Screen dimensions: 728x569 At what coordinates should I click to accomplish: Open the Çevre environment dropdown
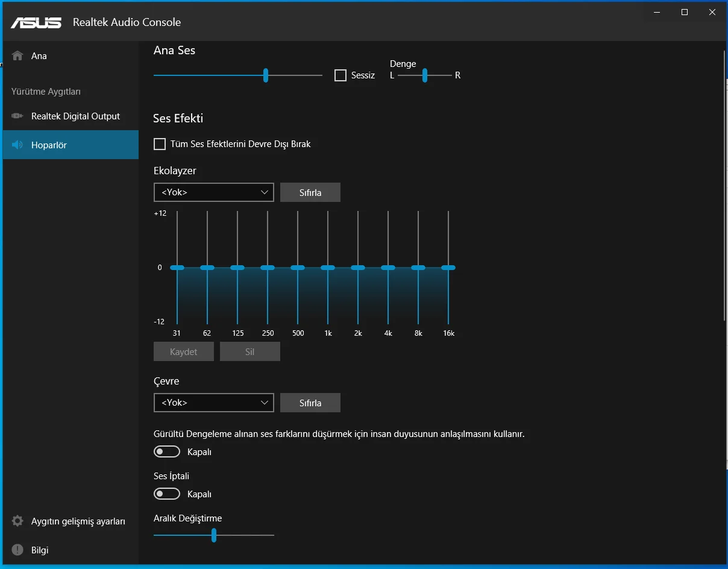pos(213,403)
